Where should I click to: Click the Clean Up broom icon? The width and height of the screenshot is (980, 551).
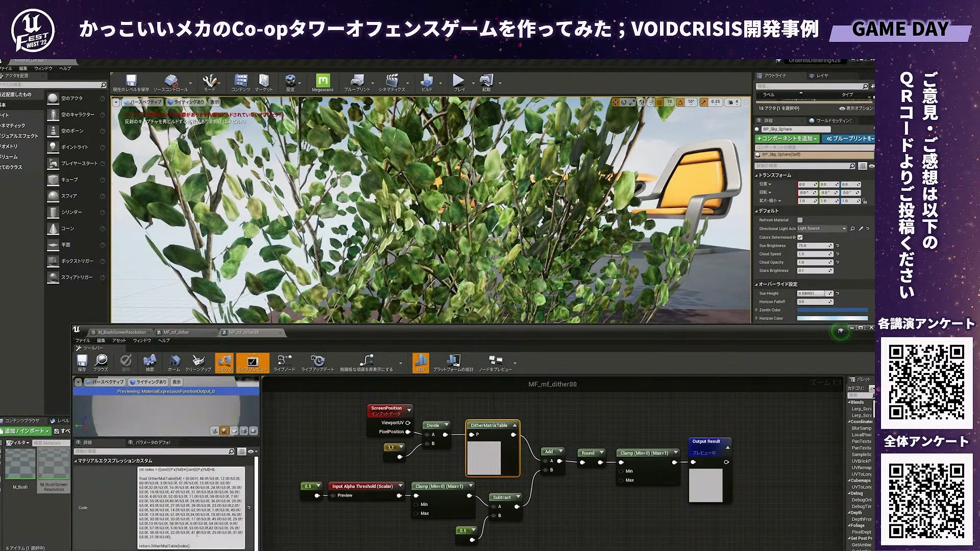tap(198, 361)
